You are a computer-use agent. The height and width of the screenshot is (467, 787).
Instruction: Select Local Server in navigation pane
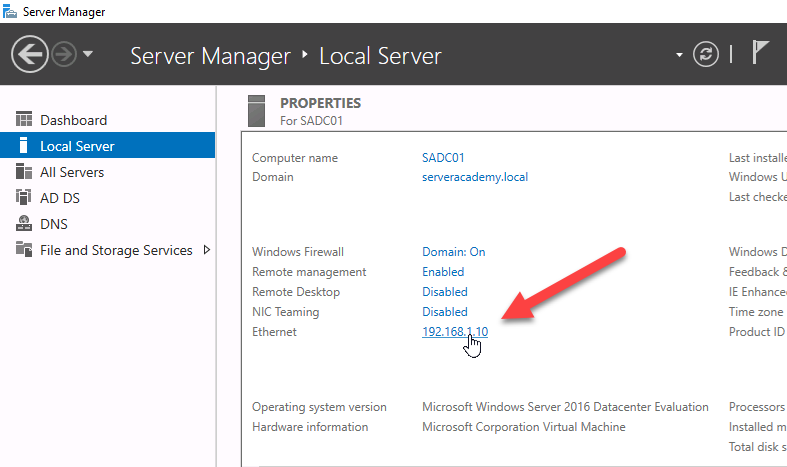tap(107, 146)
